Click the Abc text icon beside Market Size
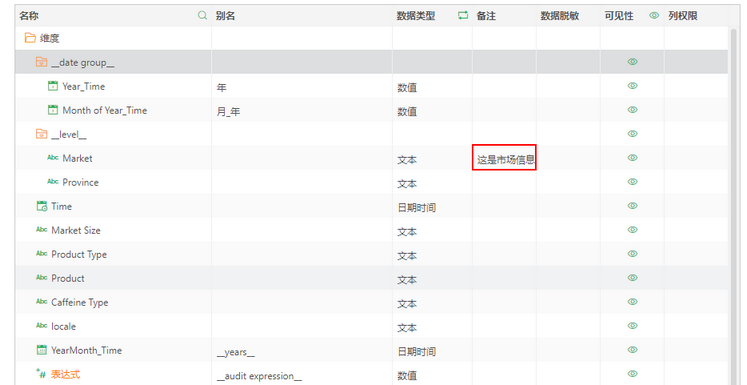747x385 pixels. 42,230
